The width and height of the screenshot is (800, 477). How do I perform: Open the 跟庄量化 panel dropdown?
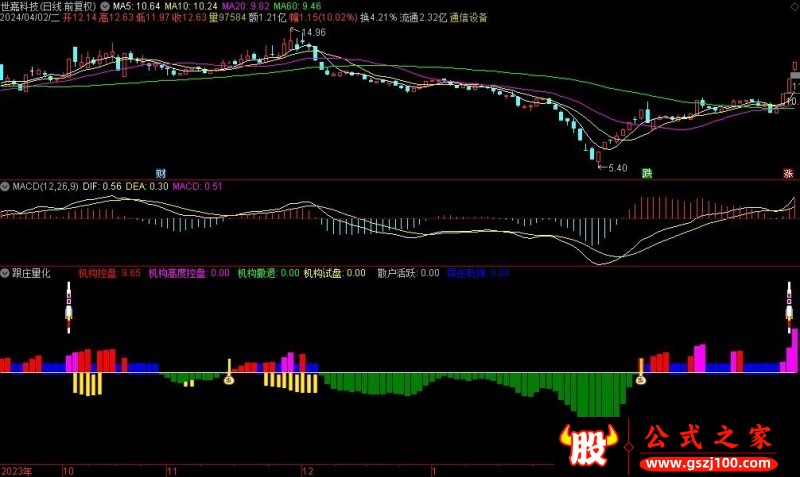pos(5,272)
